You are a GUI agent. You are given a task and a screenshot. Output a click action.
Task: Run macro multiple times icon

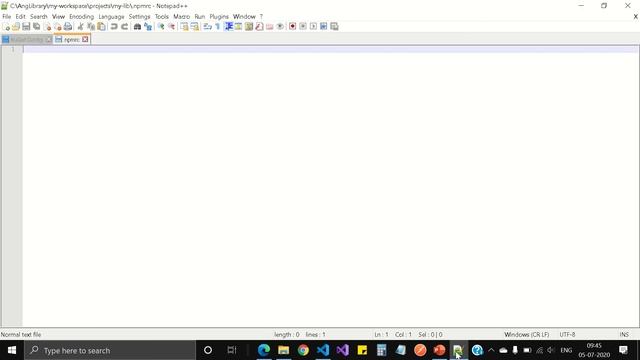[324, 27]
